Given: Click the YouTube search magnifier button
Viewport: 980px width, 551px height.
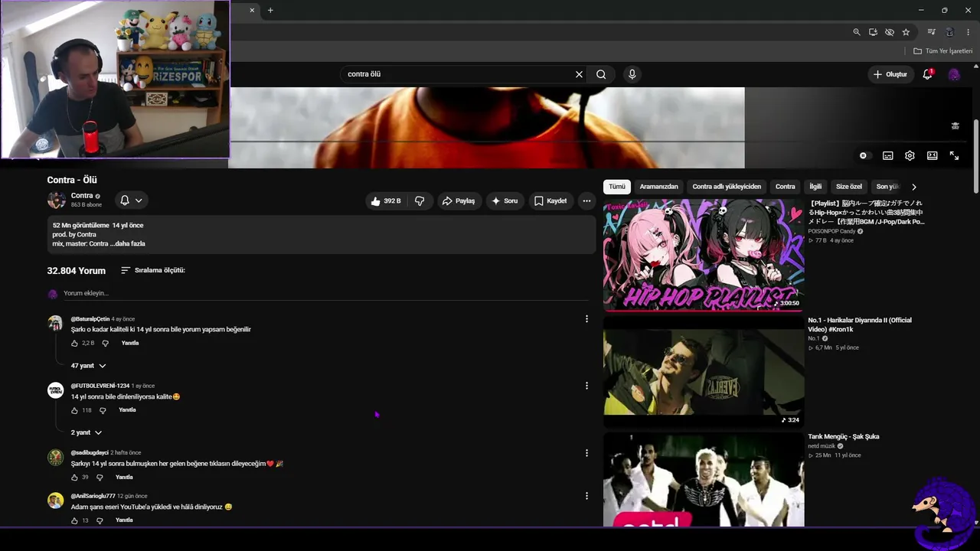Looking at the screenshot, I should pyautogui.click(x=601, y=74).
